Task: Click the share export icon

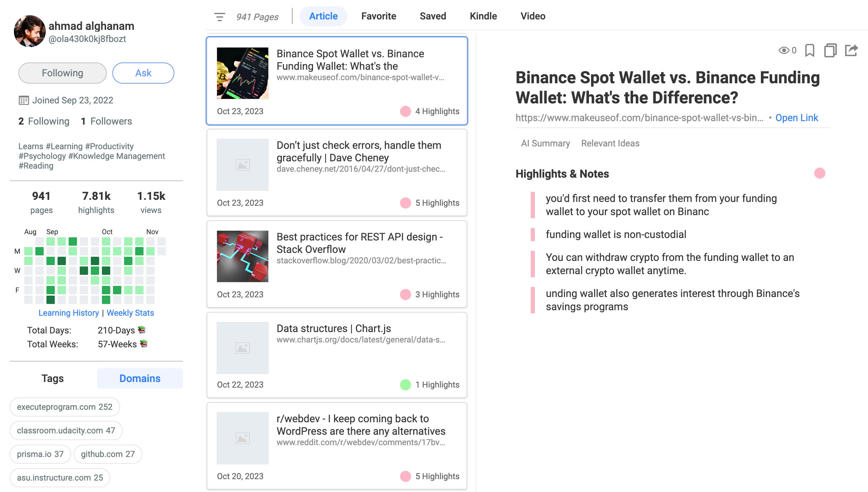Action: [851, 50]
